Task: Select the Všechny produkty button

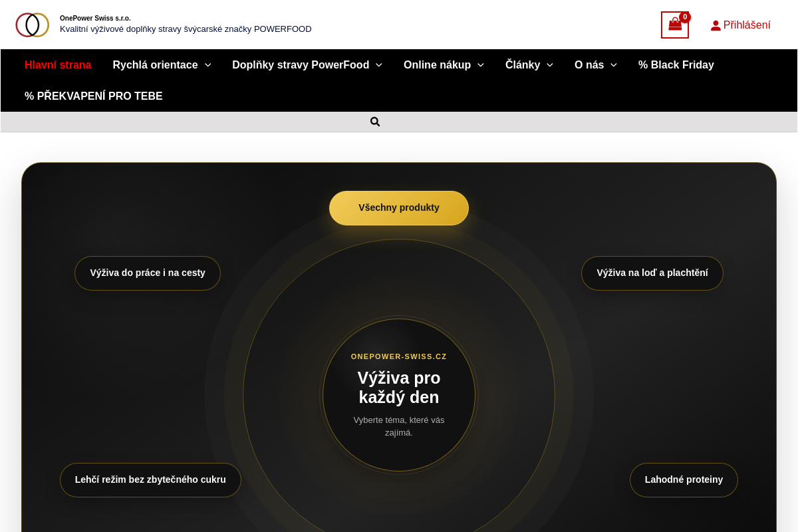Action: coord(399,208)
